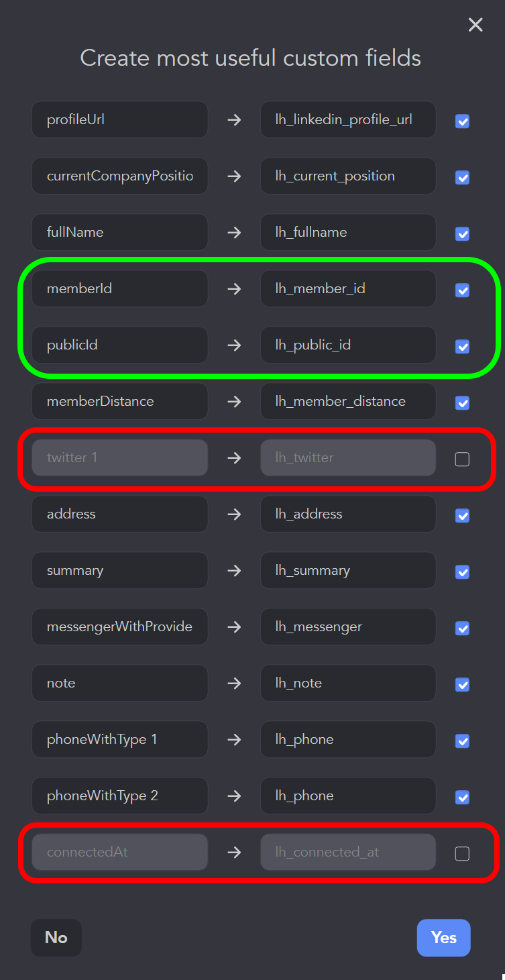Toggle the fullName field checkbox
The image size is (505, 980).
tap(462, 234)
